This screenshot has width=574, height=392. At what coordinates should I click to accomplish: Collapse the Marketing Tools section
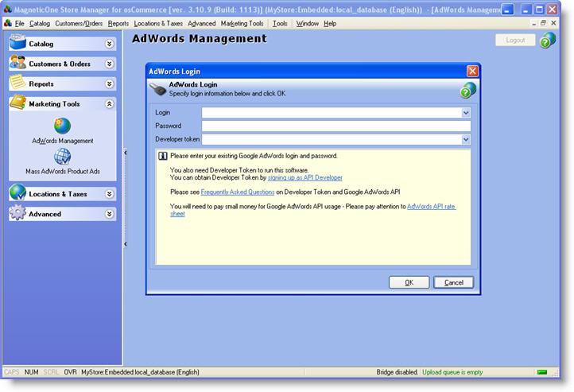(109, 104)
